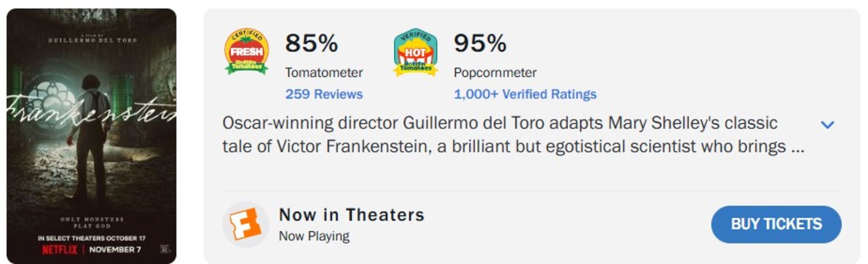Click the Certified Fresh tomato badge
868x264 pixels.
[247, 51]
